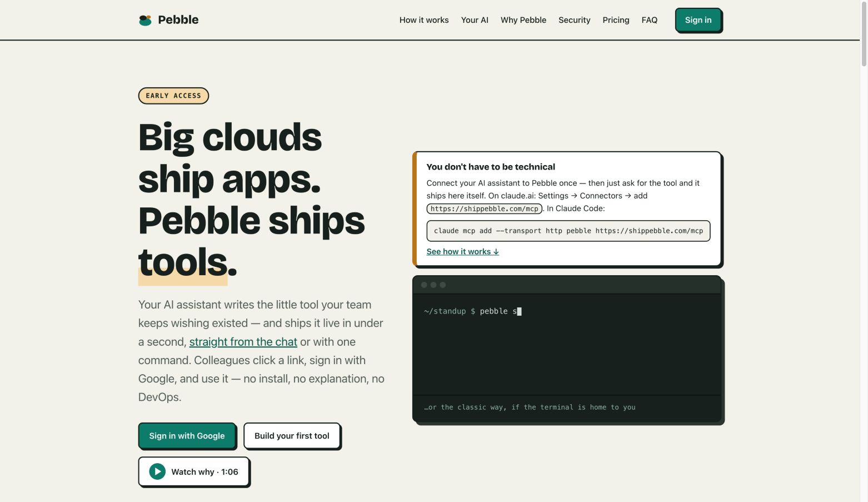Click the You don't have to be technical heading
Image resolution: width=868 pixels, height=502 pixels.
491,167
